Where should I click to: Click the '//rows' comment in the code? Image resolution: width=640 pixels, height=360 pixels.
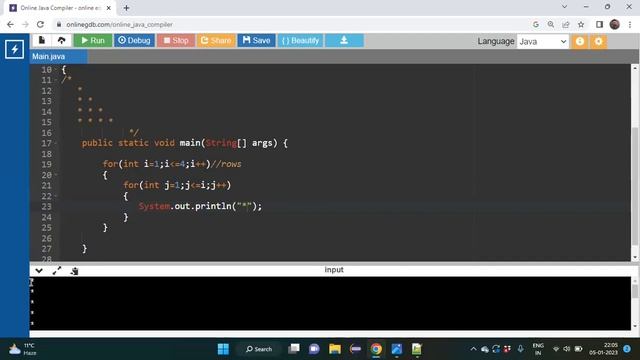click(226, 164)
